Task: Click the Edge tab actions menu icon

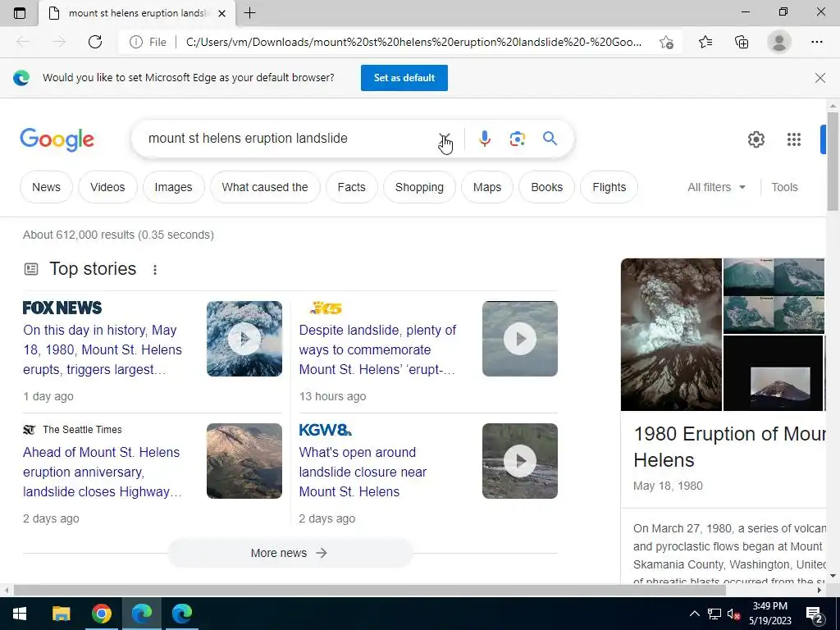Action: [20, 13]
